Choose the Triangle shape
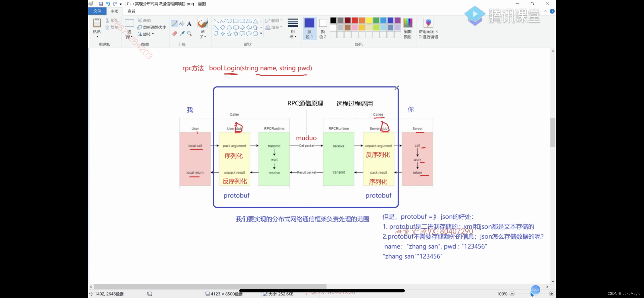 [255, 21]
